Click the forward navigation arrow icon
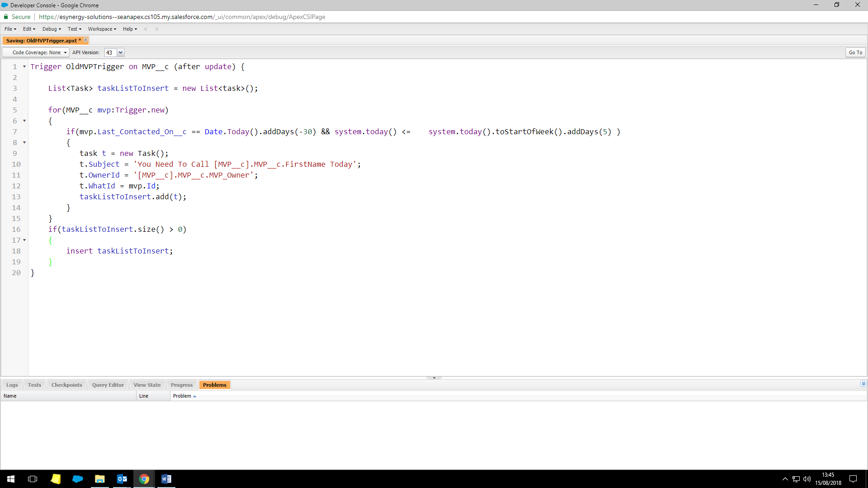The height and width of the screenshot is (488, 868). (x=157, y=29)
